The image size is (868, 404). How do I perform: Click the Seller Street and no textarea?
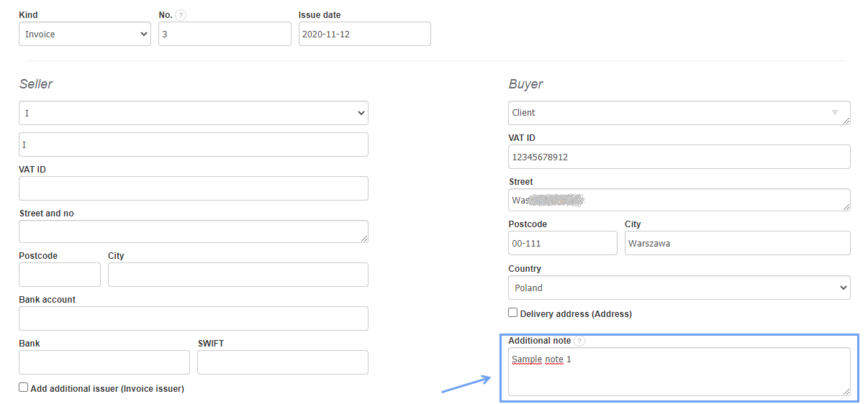[194, 231]
